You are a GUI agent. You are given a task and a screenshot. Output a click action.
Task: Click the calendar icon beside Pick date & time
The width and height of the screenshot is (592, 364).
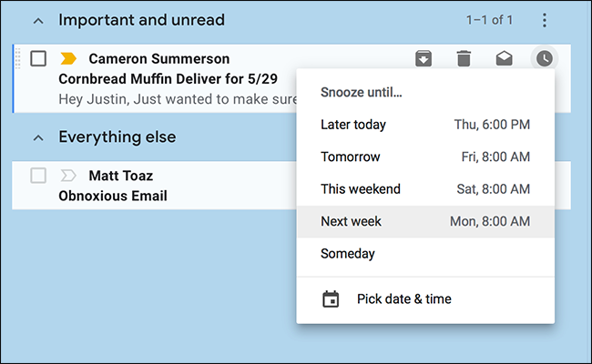tap(331, 299)
